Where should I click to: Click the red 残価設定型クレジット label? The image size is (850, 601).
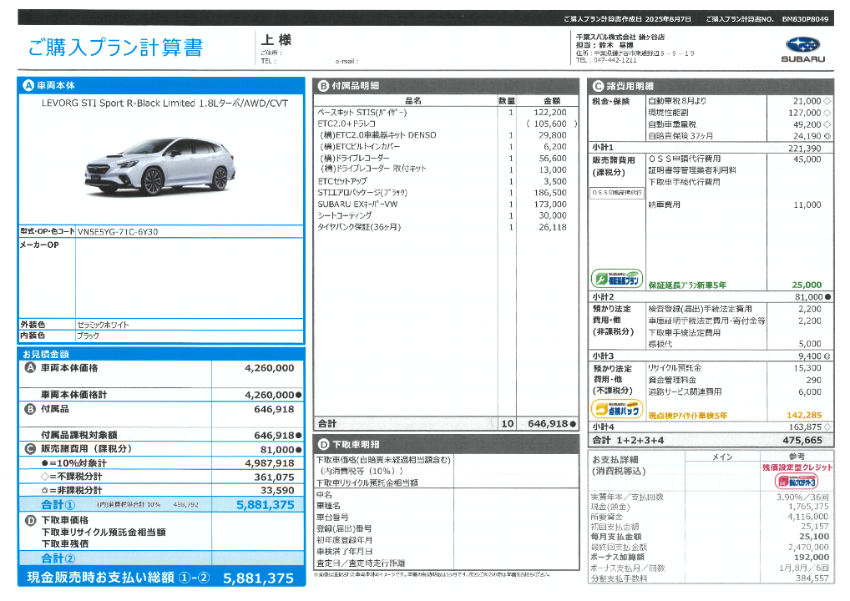797,467
